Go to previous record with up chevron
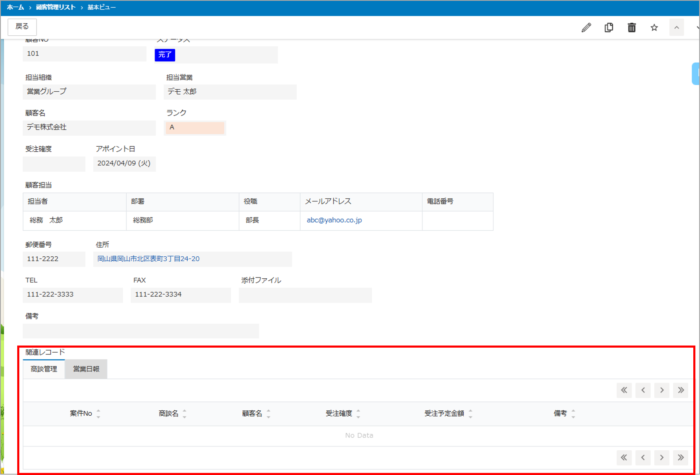The image size is (700, 475). [676, 28]
